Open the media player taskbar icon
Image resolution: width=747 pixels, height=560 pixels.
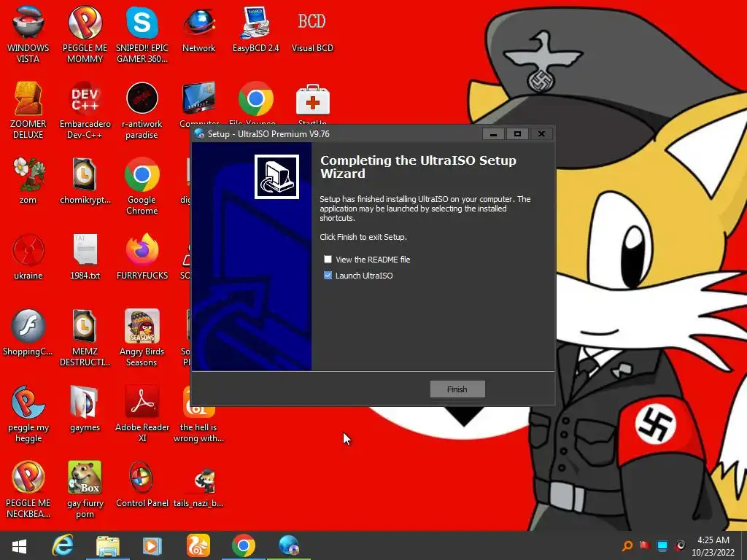(x=152, y=545)
